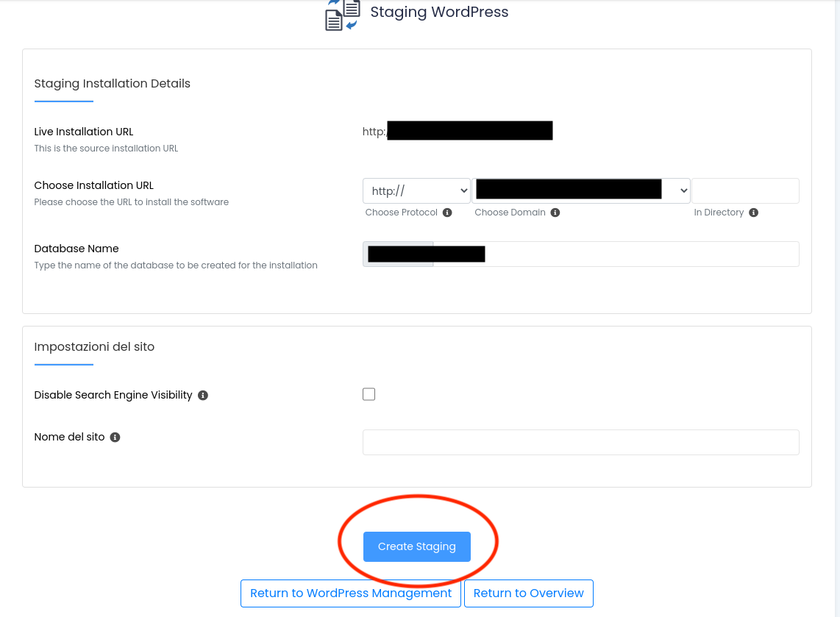Show the In Directory info tooltip icon
The height and width of the screenshot is (617, 840).
(753, 213)
